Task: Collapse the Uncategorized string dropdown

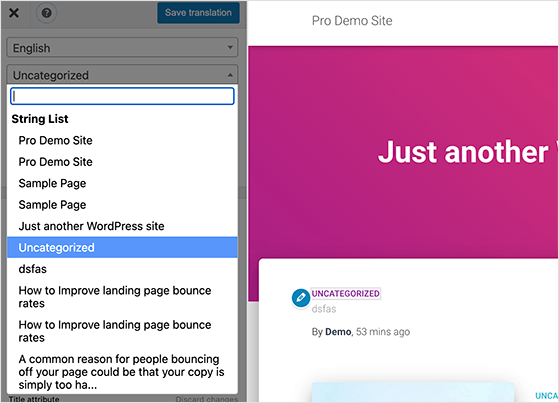Action: pyautogui.click(x=122, y=75)
